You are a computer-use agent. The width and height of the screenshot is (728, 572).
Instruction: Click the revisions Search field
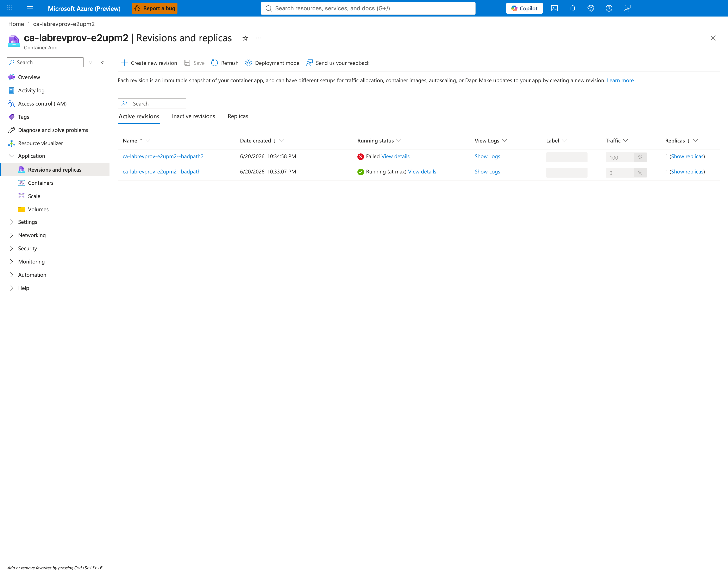click(152, 103)
